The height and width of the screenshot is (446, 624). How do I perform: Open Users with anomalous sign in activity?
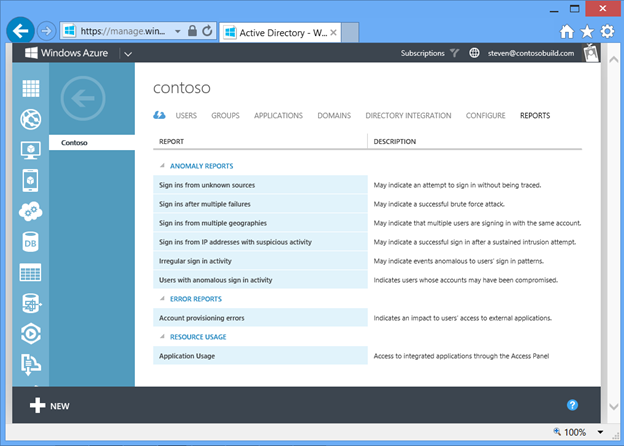point(260,280)
